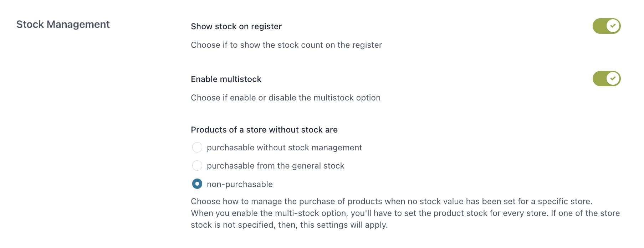644x248 pixels.
Task: Disable the Show stock on register toggle
Action: pos(606,26)
